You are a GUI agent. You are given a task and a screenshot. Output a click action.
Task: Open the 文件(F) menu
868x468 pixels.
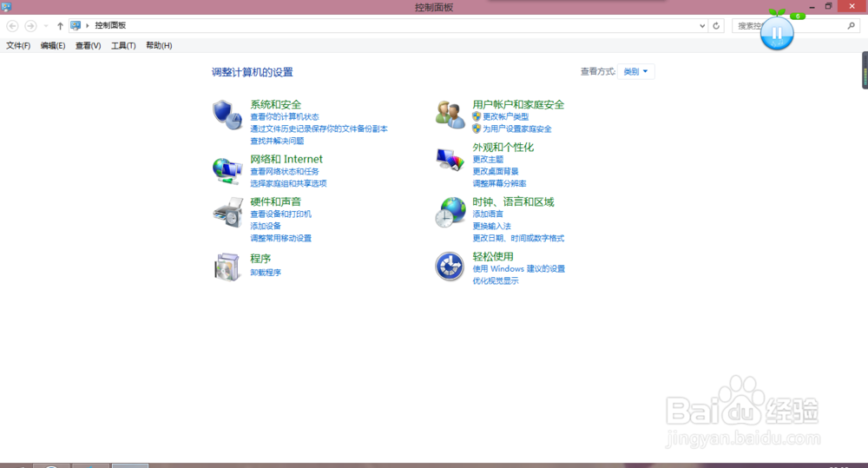pos(18,45)
